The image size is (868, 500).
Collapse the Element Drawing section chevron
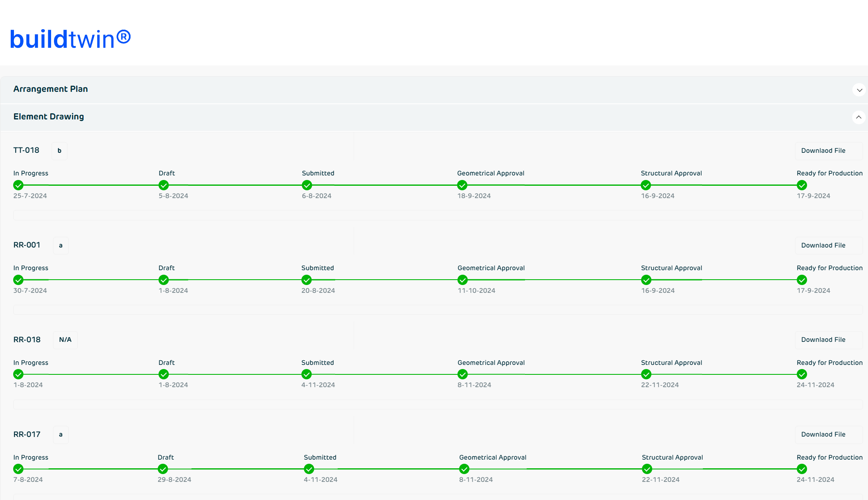coord(859,117)
